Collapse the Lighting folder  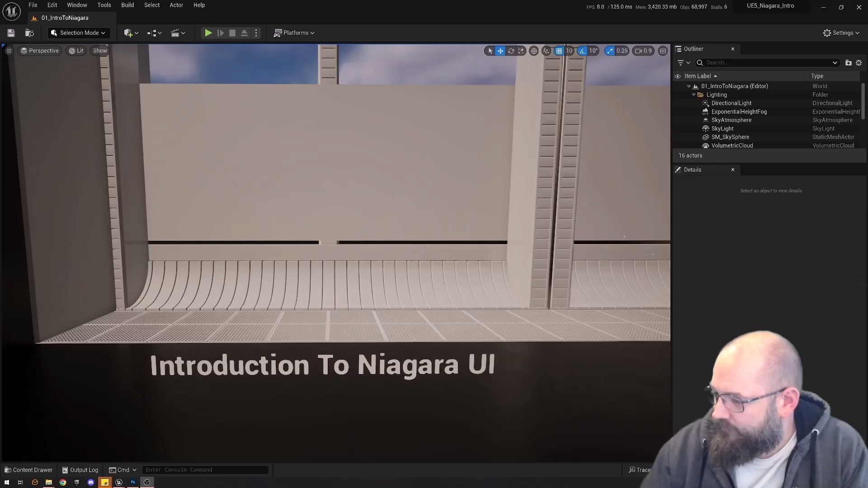coord(694,95)
